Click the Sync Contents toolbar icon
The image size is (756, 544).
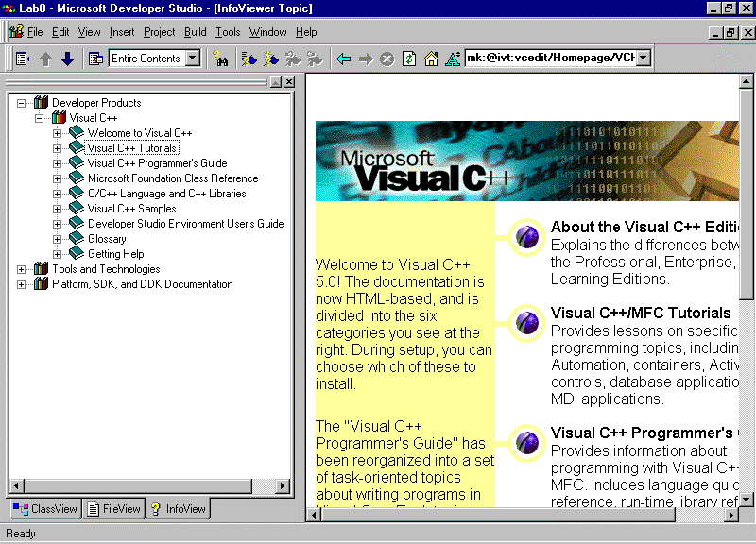click(23, 59)
